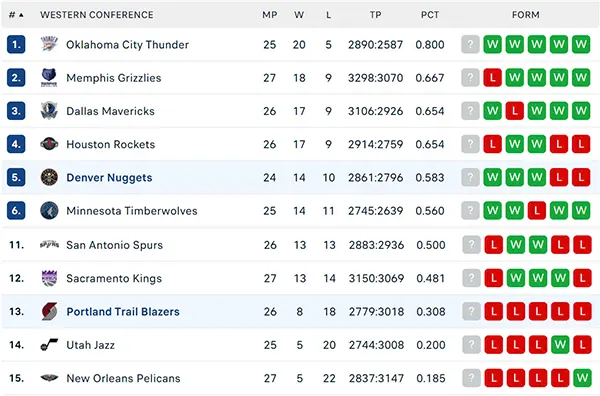Click the Portland Trail Blazers logo
This screenshot has width=600, height=396.
coord(49,311)
